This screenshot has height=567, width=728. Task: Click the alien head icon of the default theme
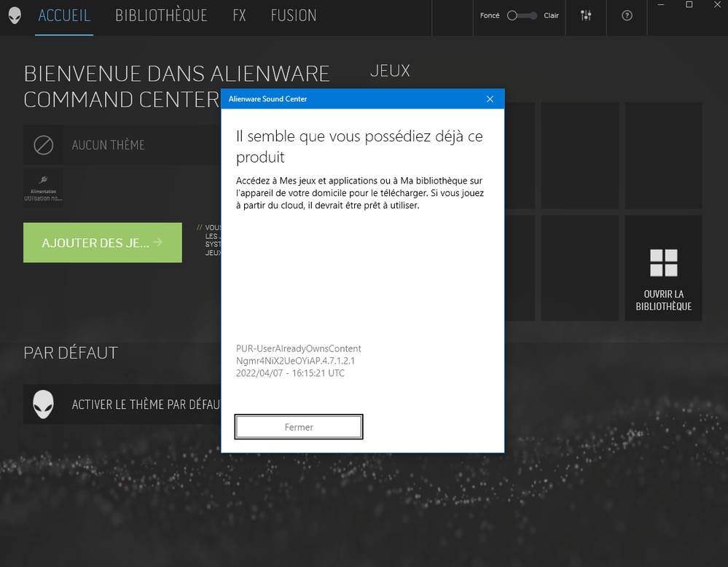tap(43, 404)
